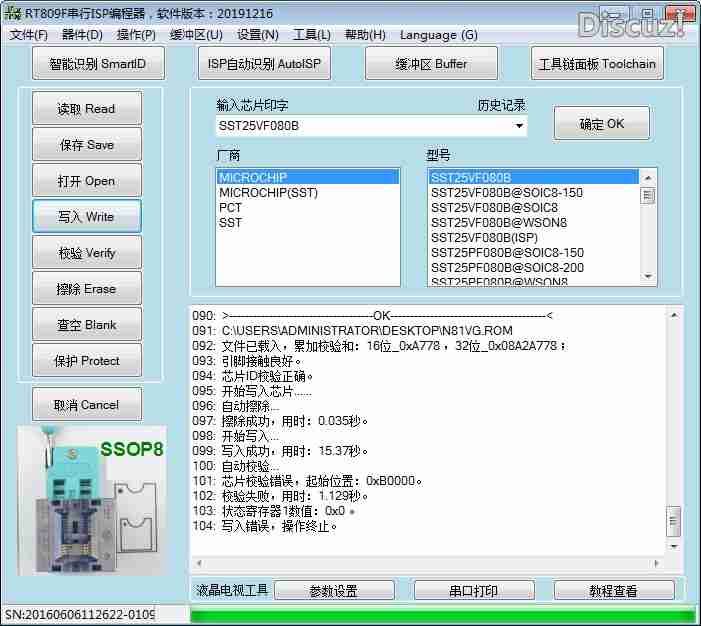Open 教程查看 tutorial viewer

click(x=614, y=591)
